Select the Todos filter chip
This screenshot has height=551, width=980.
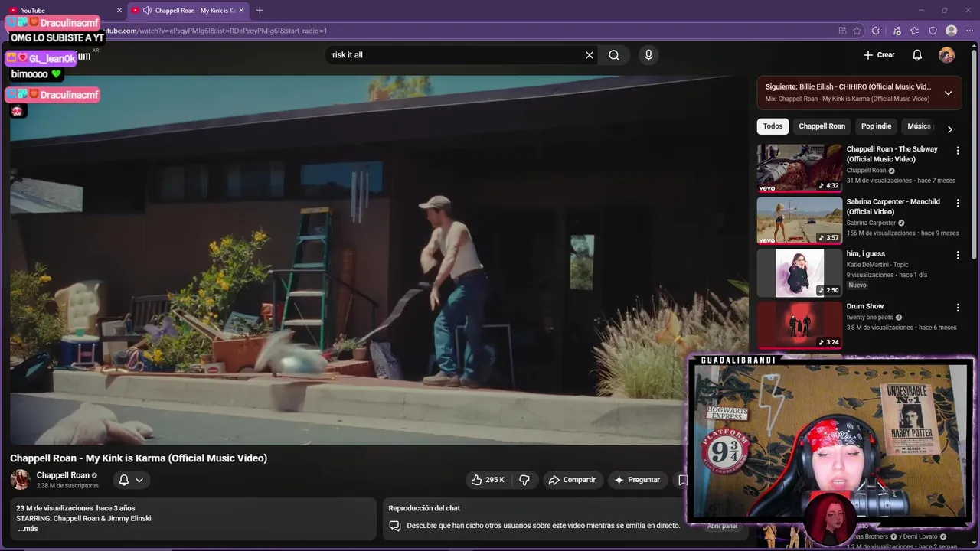tap(773, 126)
